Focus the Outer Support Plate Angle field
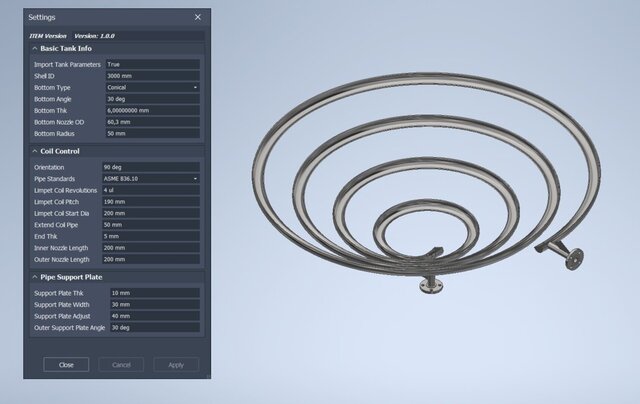The image size is (640, 404). [150, 327]
